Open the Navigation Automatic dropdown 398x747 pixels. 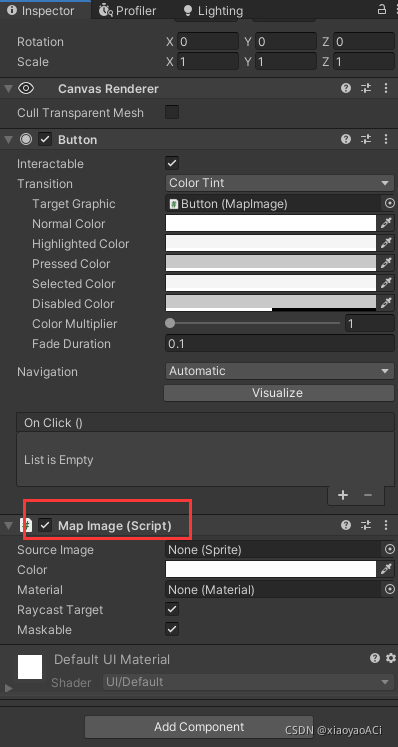[x=280, y=371]
